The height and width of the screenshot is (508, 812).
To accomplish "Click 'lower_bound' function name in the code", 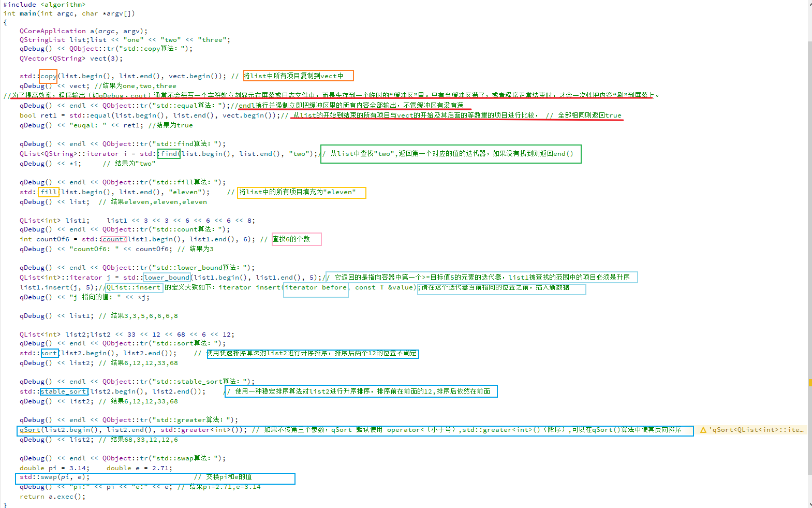I will pos(167,278).
